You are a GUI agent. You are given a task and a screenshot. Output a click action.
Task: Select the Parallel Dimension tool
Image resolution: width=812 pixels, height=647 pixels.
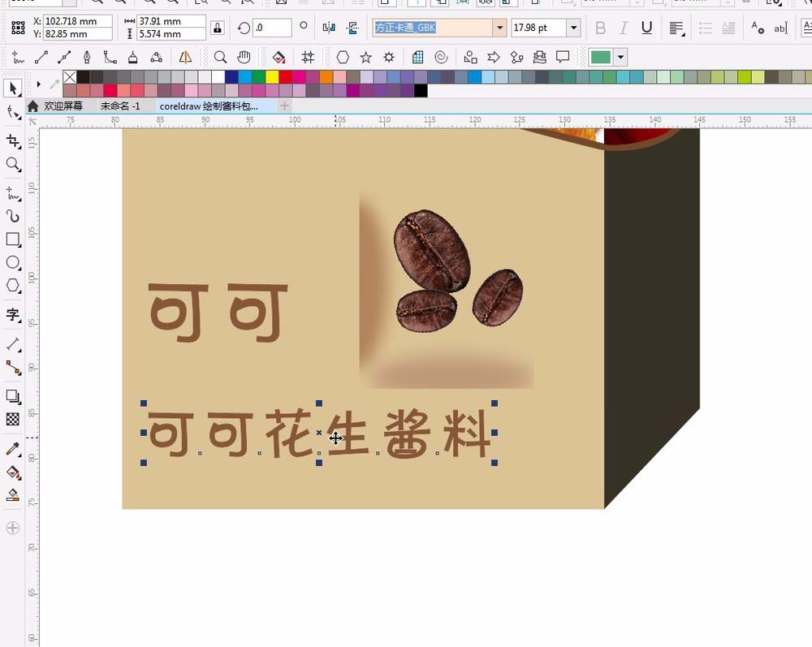[13, 344]
